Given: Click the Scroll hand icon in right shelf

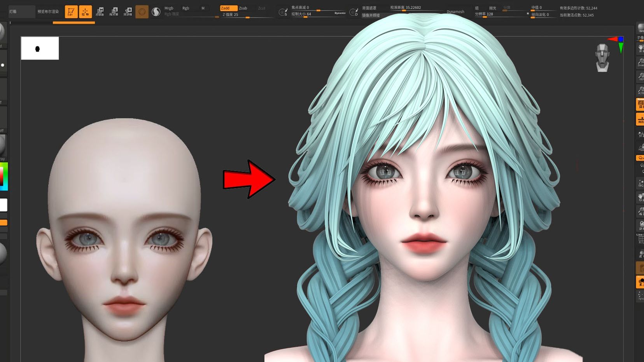Looking at the screenshot, I should 640,49.
